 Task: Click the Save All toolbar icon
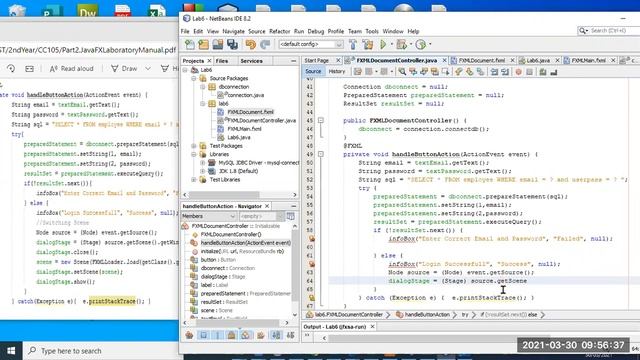point(233,44)
